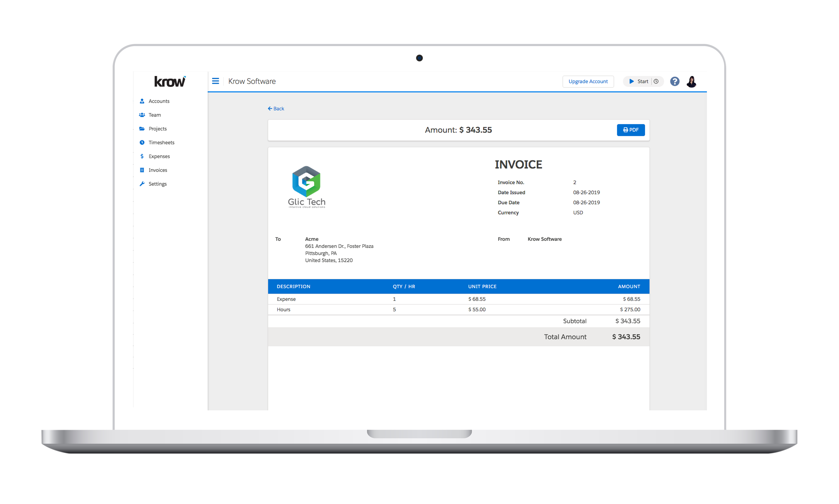Click the DESCRIPTION column header
Screen dimensions: 839x504
tap(293, 287)
